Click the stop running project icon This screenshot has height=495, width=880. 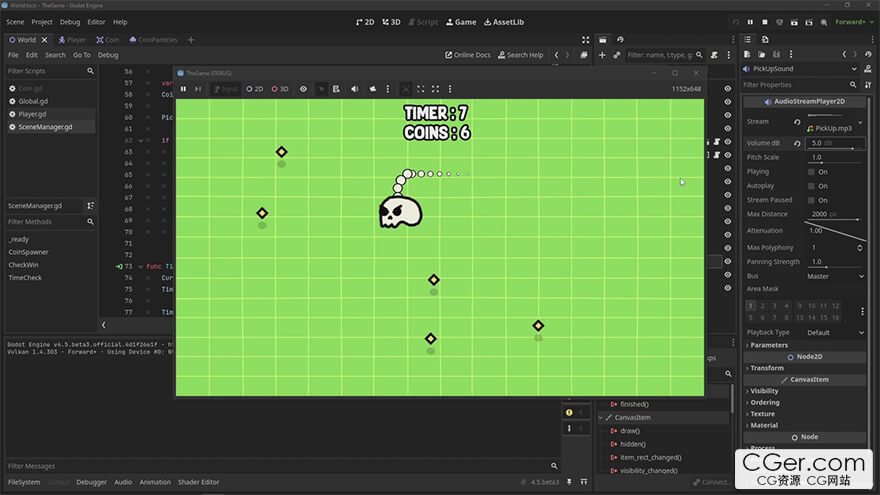(765, 21)
